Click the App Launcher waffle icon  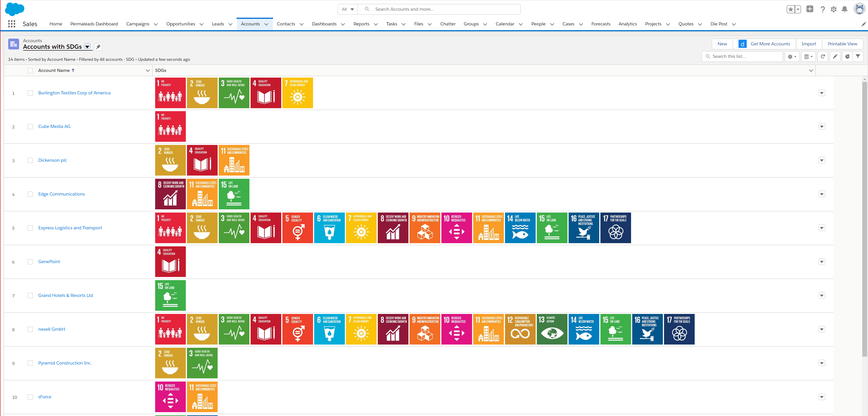point(11,24)
